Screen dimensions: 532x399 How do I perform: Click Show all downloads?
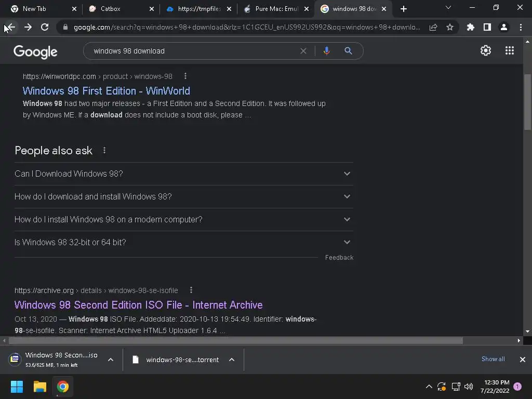coord(493,359)
